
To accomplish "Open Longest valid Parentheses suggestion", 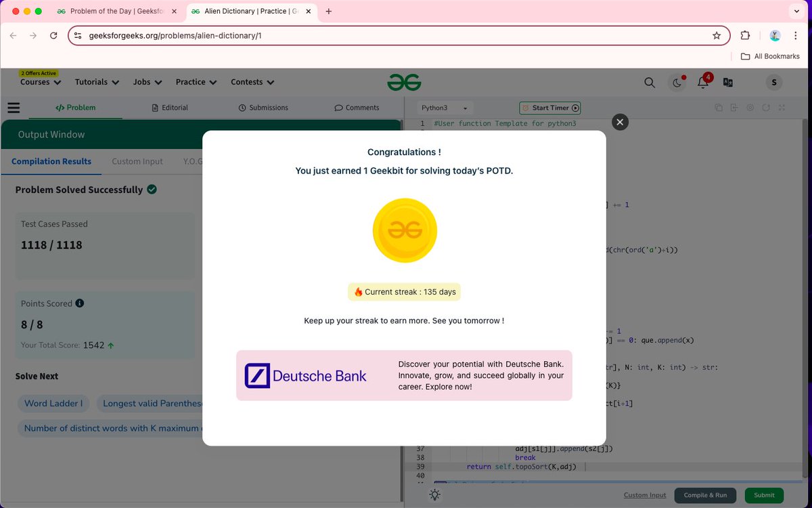I will [150, 404].
